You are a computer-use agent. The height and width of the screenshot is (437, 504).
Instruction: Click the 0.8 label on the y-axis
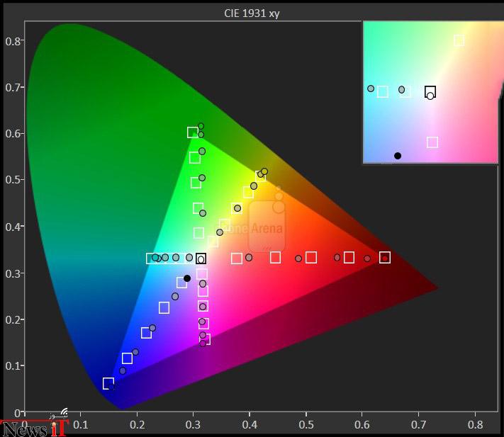coord(13,41)
